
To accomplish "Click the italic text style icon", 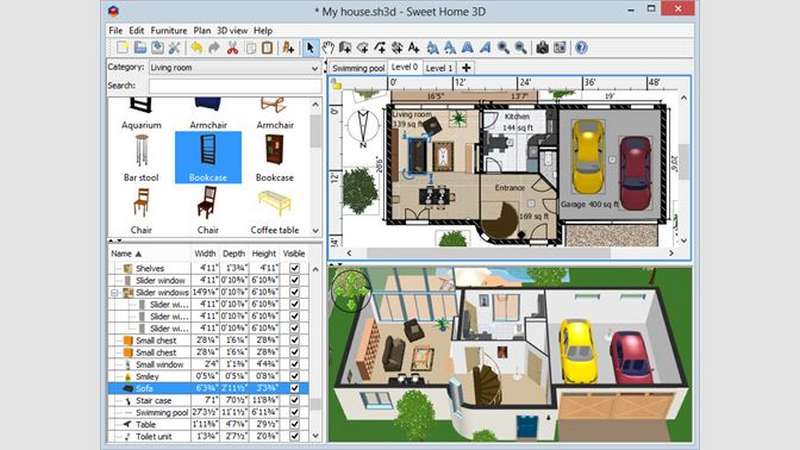I will coord(485,48).
